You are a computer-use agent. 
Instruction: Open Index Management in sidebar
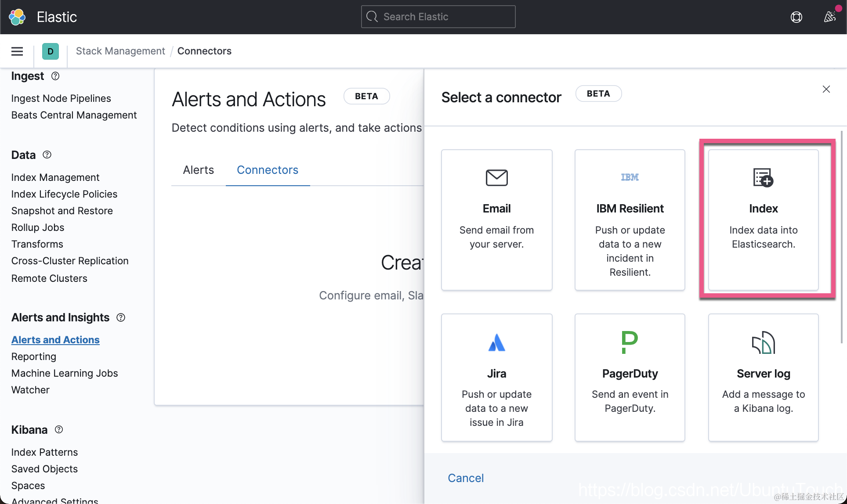tap(55, 177)
